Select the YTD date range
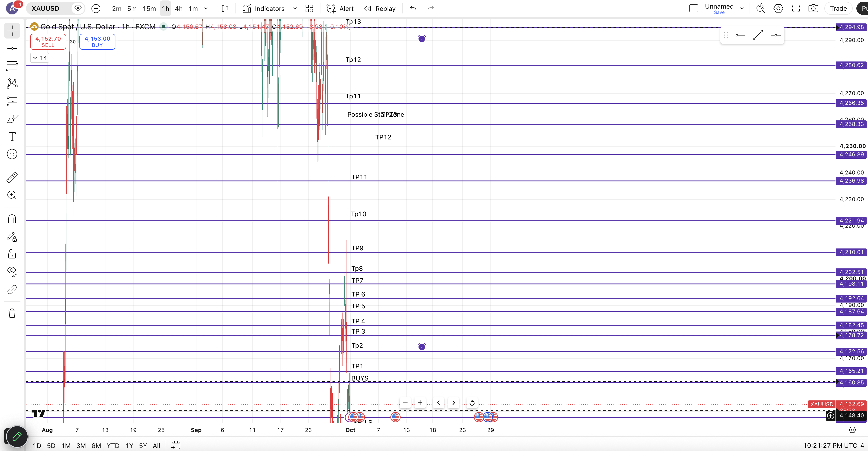Image resolution: width=868 pixels, height=451 pixels. (x=113, y=446)
